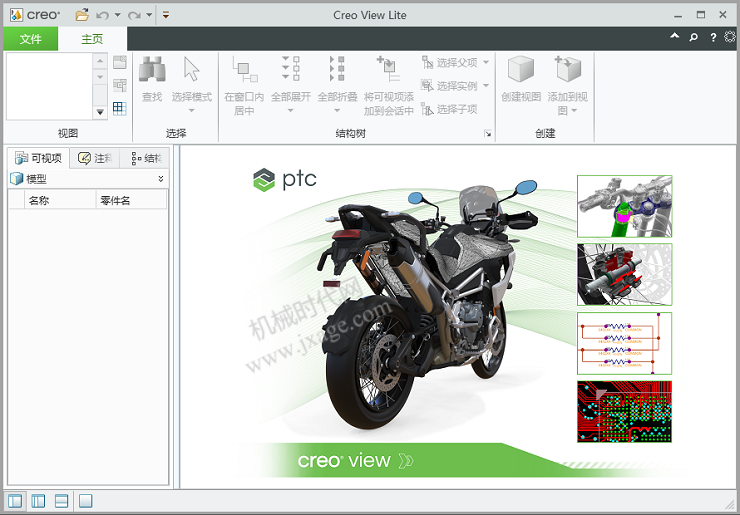The width and height of the screenshot is (740, 515).
Task: Toggle full window layout in status bar
Action: [85, 501]
